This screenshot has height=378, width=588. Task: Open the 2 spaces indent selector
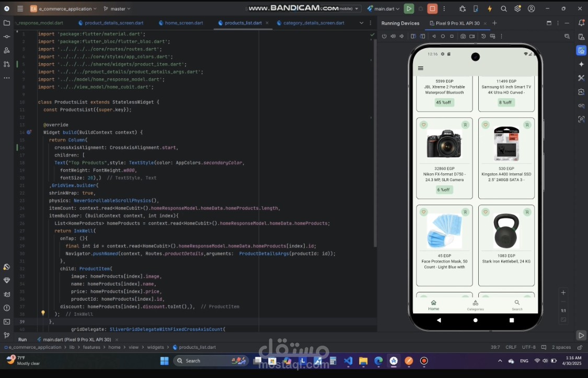[561, 347]
